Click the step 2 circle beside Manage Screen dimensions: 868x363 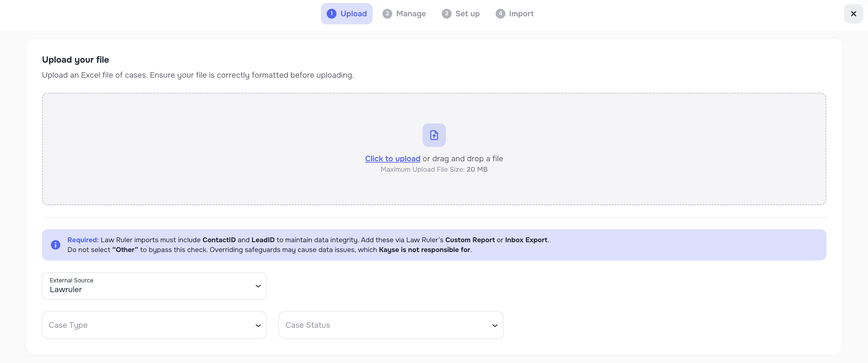[387, 13]
